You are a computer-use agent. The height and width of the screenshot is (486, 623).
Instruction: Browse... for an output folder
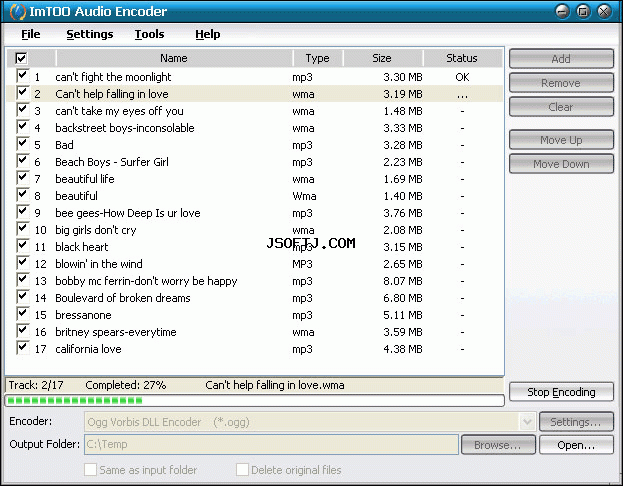(x=498, y=445)
